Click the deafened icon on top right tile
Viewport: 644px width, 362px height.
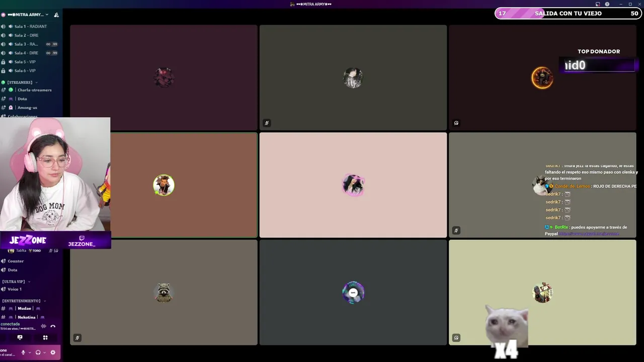[456, 123]
